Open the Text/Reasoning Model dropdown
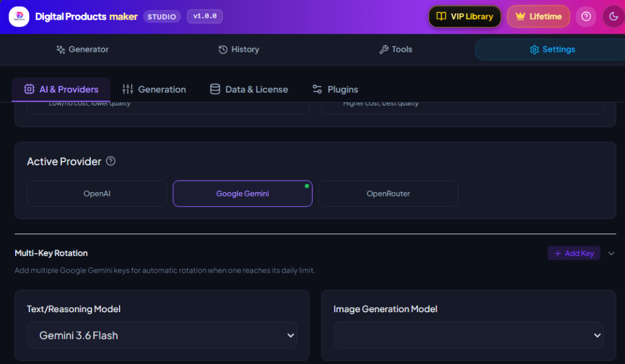This screenshot has height=364, width=625. click(162, 335)
